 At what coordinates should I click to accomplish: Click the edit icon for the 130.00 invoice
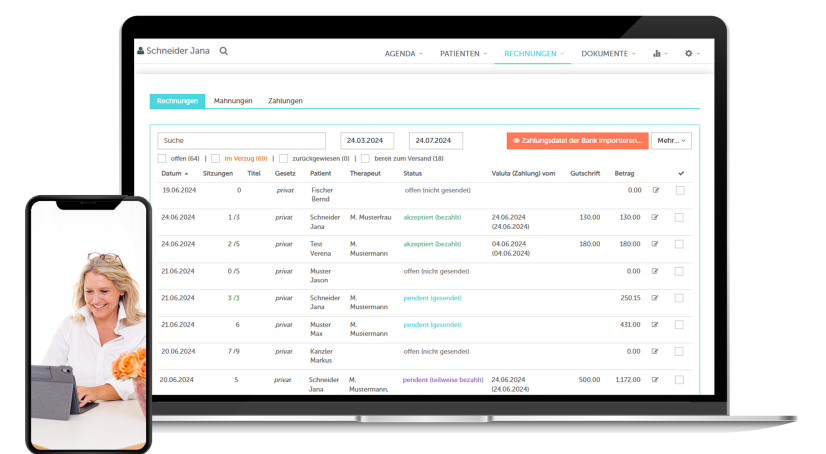coord(656,217)
